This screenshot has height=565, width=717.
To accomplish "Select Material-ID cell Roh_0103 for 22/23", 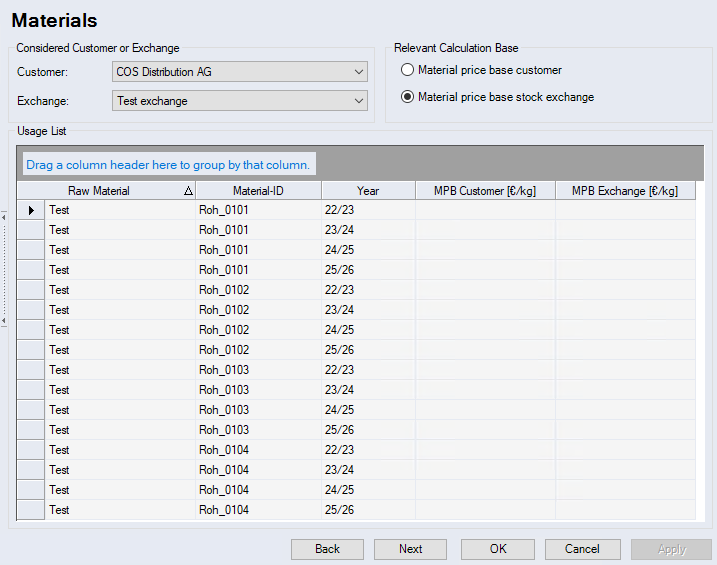I will [258, 370].
